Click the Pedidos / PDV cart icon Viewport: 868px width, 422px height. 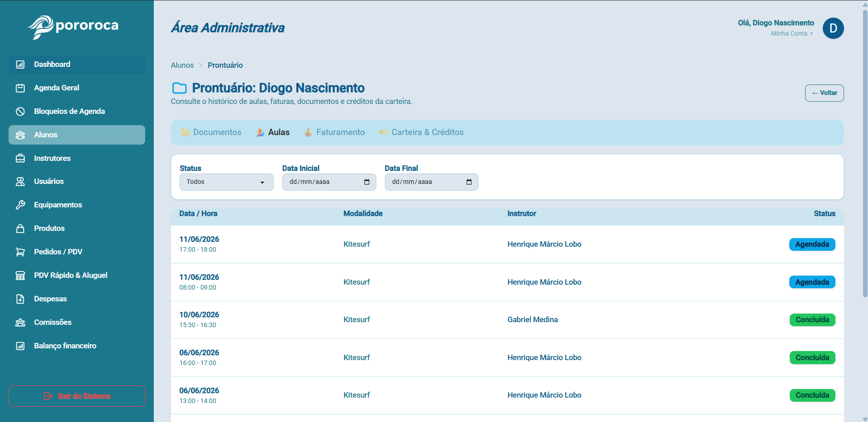(x=20, y=252)
